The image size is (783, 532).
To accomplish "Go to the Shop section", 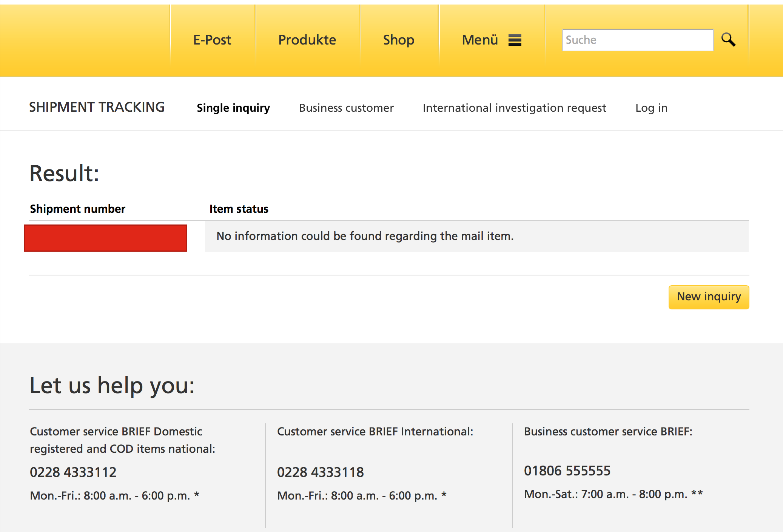I will tap(399, 40).
